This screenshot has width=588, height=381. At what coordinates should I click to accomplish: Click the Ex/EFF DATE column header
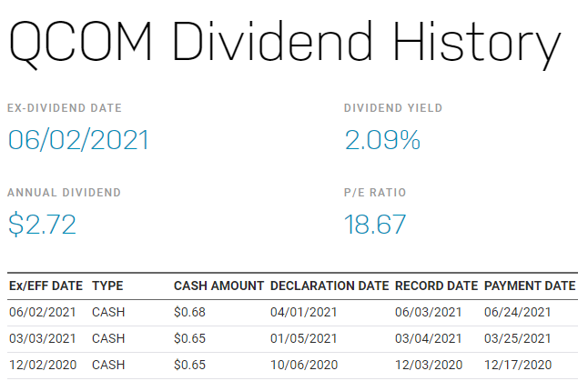click(x=46, y=286)
